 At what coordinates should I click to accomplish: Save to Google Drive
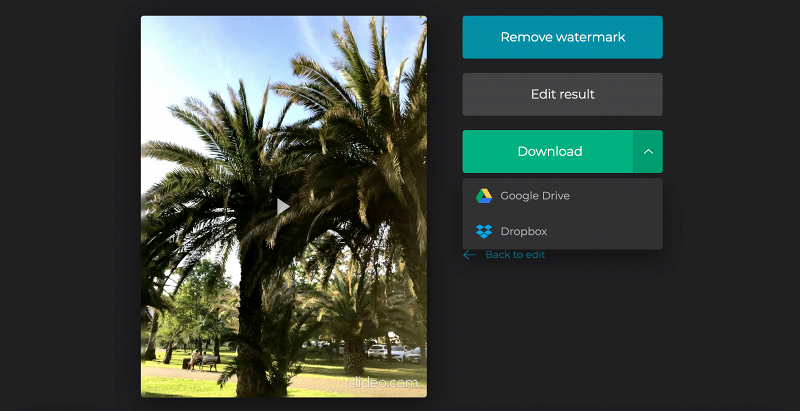pyautogui.click(x=562, y=196)
